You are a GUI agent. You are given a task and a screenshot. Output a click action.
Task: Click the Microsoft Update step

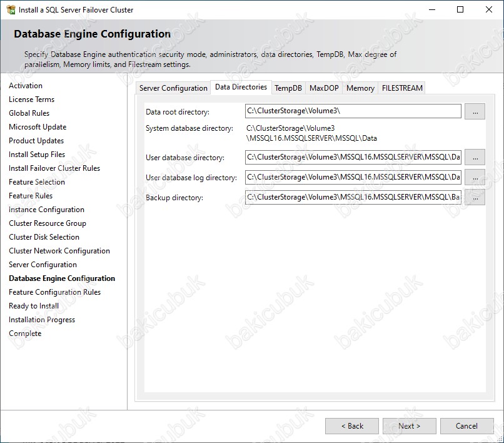(38, 127)
